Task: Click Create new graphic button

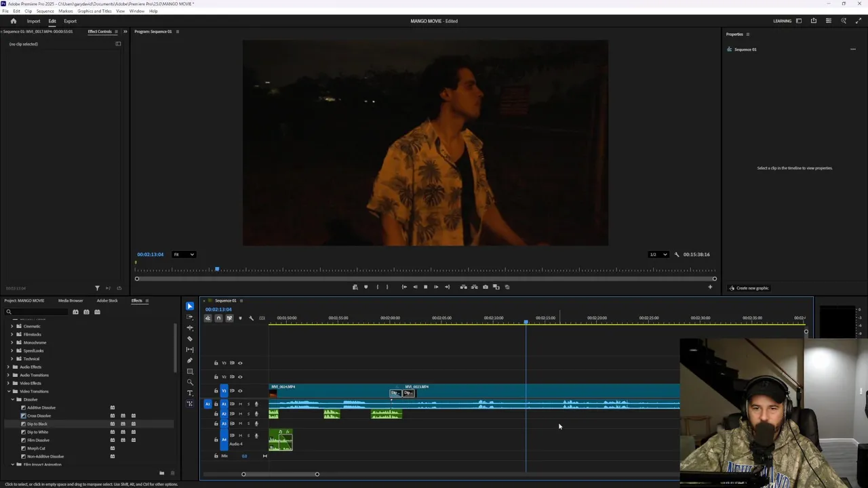Action: (x=749, y=288)
